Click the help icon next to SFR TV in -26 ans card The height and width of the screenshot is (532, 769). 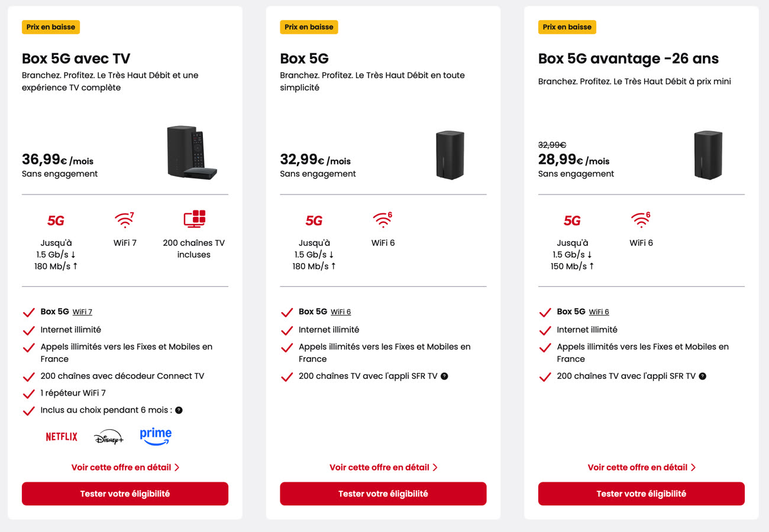click(x=702, y=376)
